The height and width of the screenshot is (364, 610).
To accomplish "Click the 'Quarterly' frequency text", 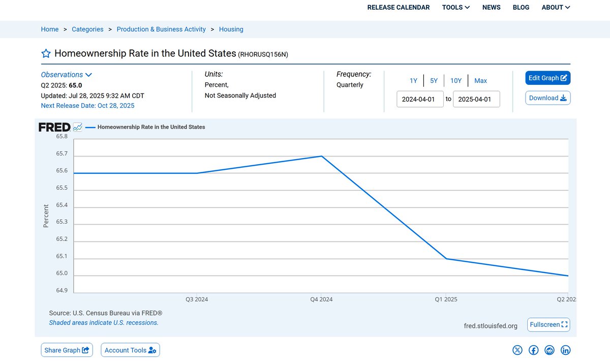I will [350, 85].
